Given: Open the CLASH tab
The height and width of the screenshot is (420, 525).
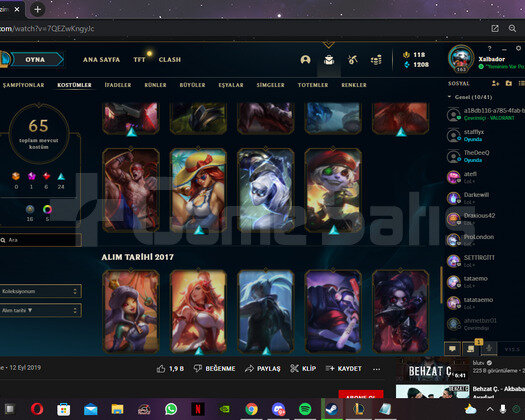Looking at the screenshot, I should 170,60.
